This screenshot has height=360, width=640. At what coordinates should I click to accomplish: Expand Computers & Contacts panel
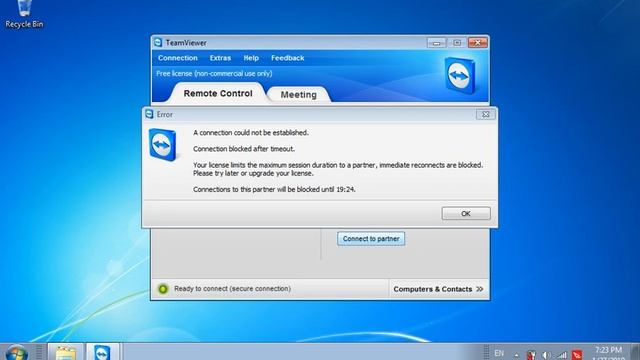pyautogui.click(x=438, y=289)
